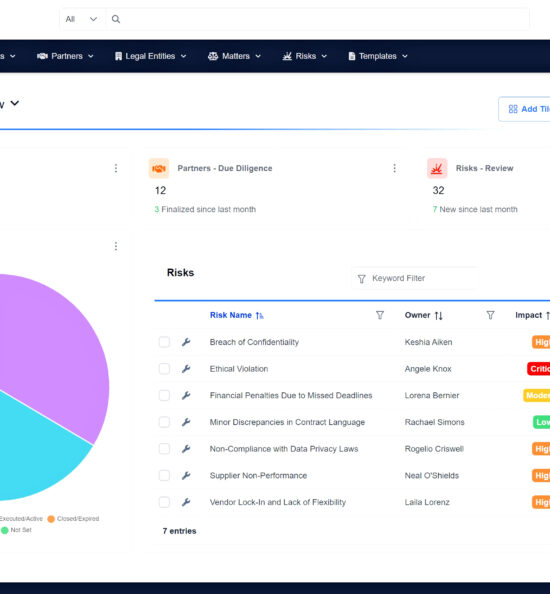Tick the Vendor Lock-In and Lack of Flexibility checkbox
Screen dimensions: 550x594
pyautogui.click(x=164, y=502)
